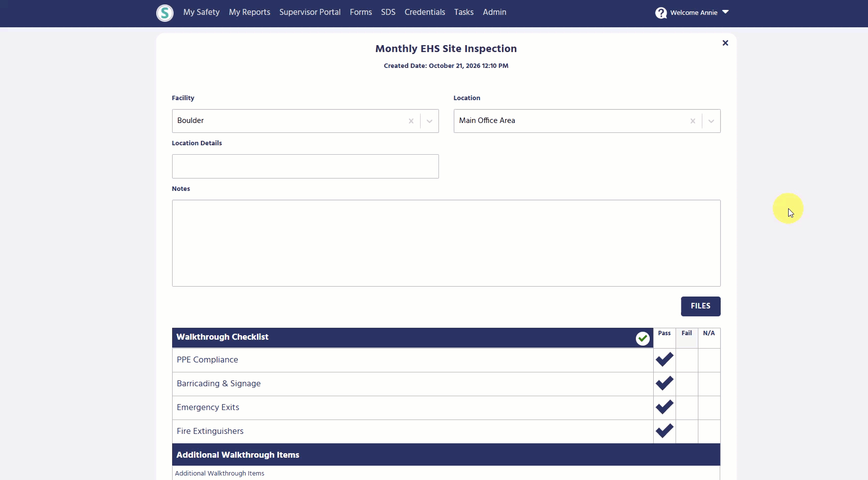Image resolution: width=868 pixels, height=480 pixels.
Task: Open the Credentials page
Action: coord(425,12)
